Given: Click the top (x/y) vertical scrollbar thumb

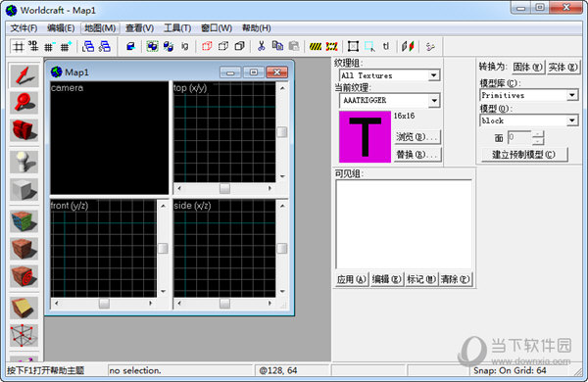Looking at the screenshot, I should click(282, 132).
